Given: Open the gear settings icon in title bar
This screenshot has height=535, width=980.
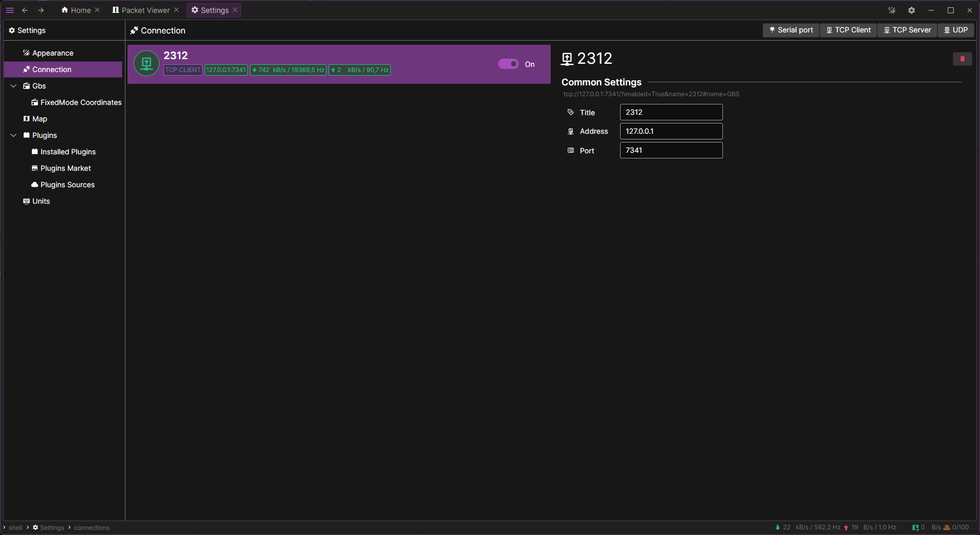Looking at the screenshot, I should click(912, 10).
